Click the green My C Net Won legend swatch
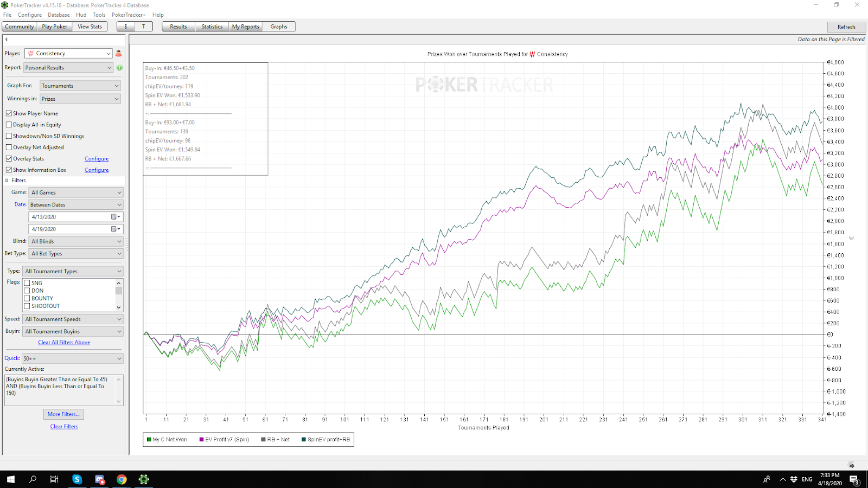 149,440
